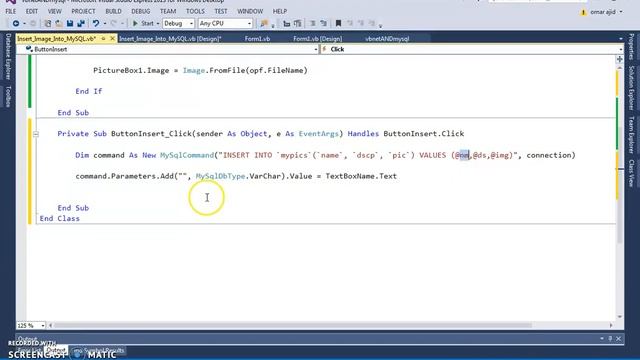Screen dimensions: 640x360
Task: Click the Next Bookmark toolbar icon
Action: 361,24
